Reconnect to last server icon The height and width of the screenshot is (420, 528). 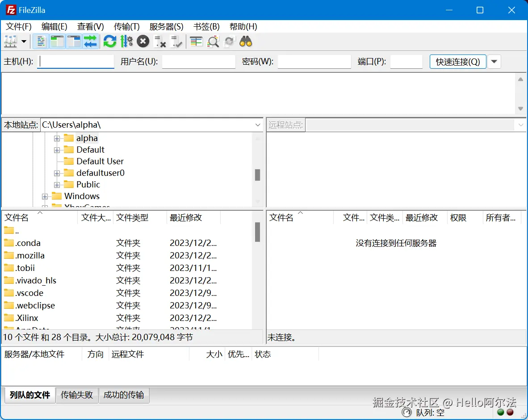[x=176, y=42]
